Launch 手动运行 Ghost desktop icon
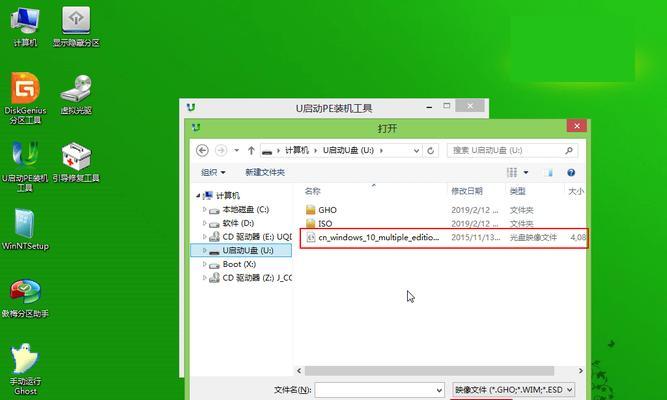This screenshot has height=400, width=667. click(25, 369)
